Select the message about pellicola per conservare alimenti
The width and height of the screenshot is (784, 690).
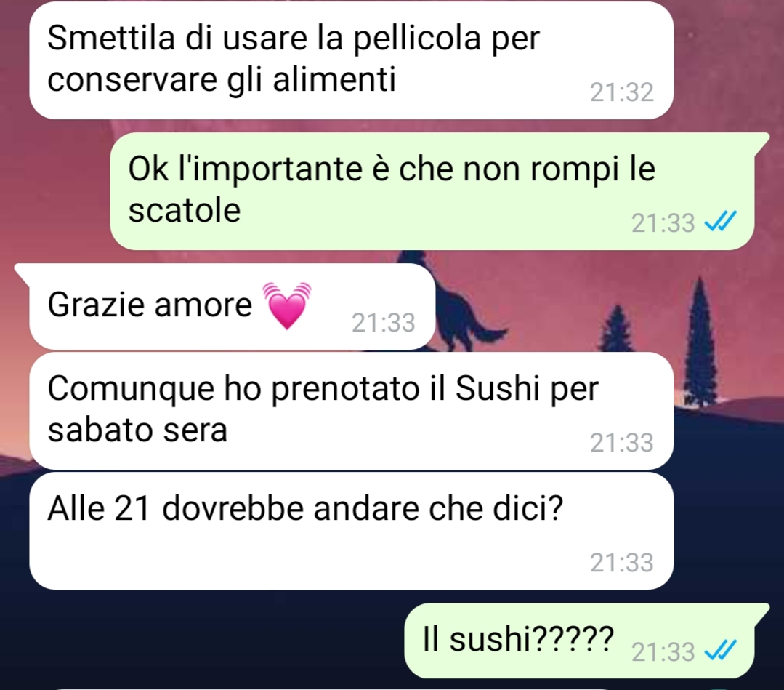click(x=351, y=60)
